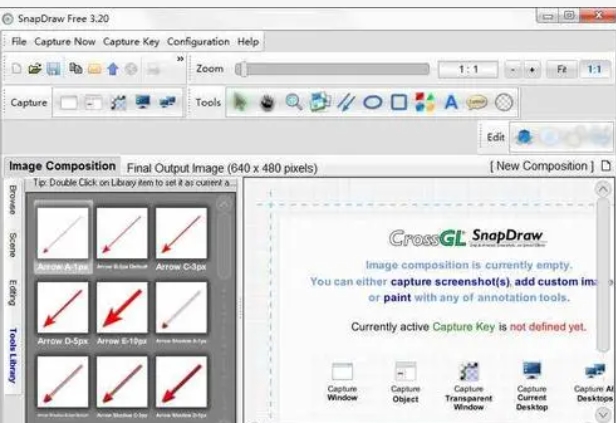Select the magnifier Zoom tool
The width and height of the screenshot is (616, 423).
point(293,102)
